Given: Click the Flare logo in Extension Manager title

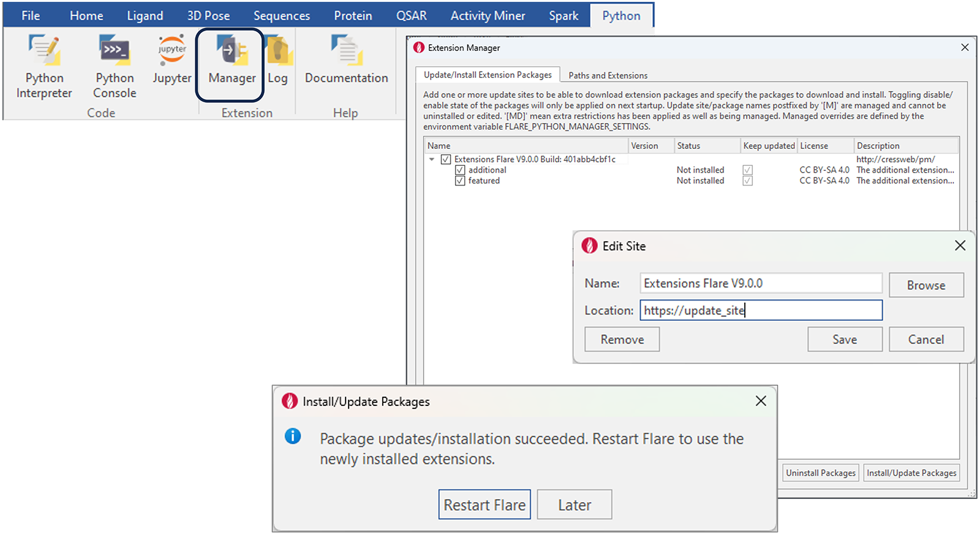Looking at the screenshot, I should tap(419, 48).
